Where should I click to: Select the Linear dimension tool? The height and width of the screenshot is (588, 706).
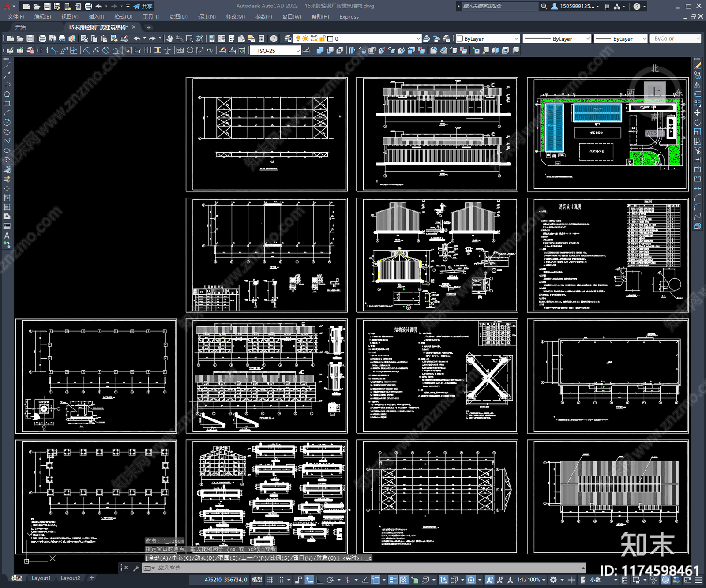click(44, 50)
